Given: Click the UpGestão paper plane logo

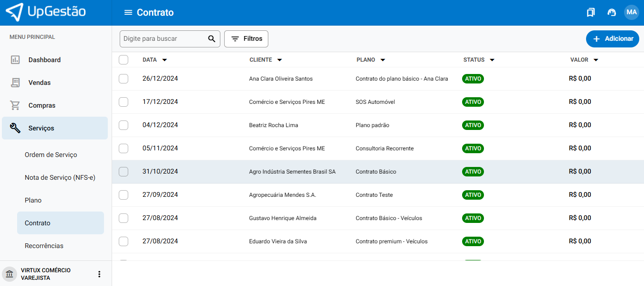Looking at the screenshot, I should point(14,12).
